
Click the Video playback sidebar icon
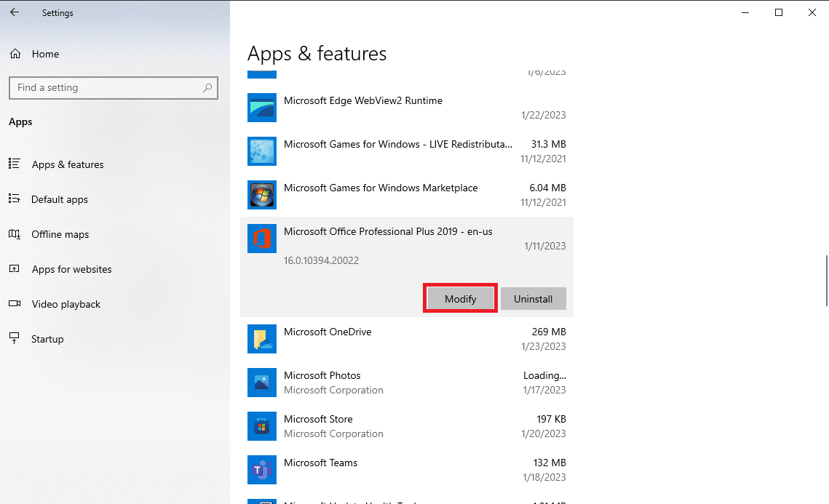(15, 303)
